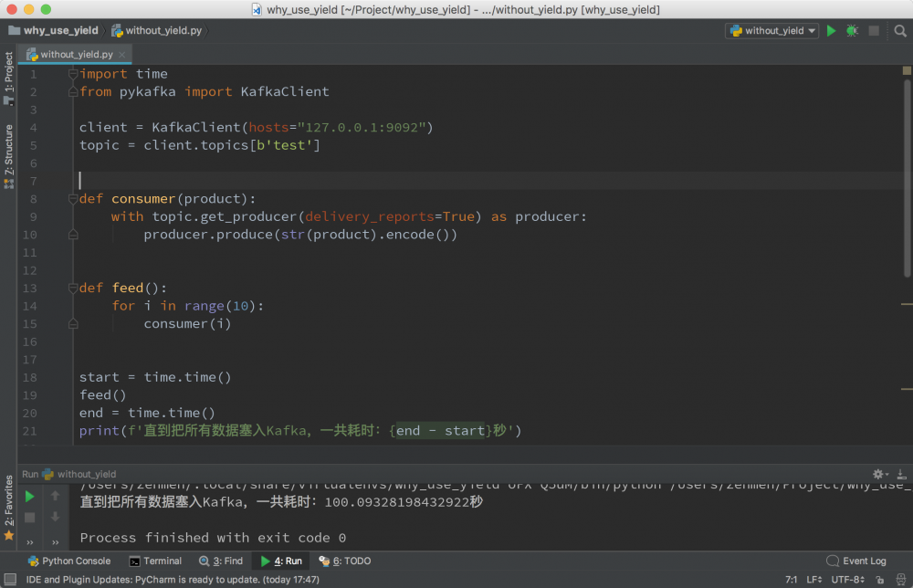The image size is (913, 588).
Task: Toggle tool window bars in bottom-left corner
Action: click(9, 580)
